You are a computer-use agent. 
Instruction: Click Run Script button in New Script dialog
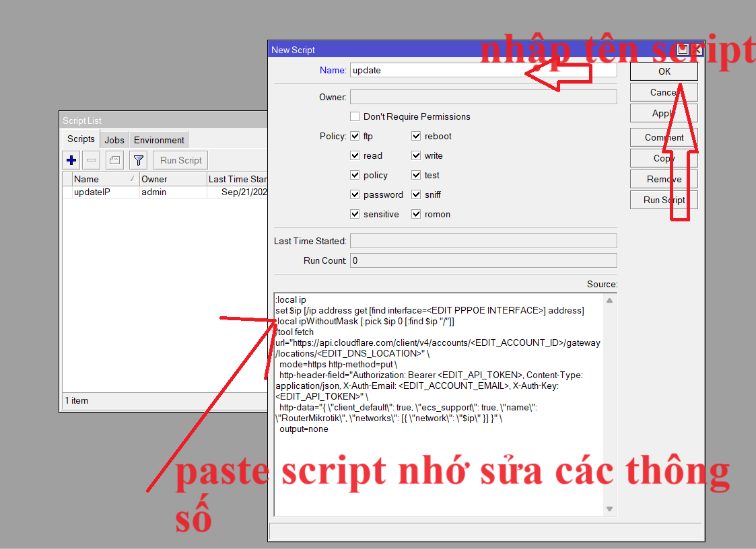pos(664,200)
